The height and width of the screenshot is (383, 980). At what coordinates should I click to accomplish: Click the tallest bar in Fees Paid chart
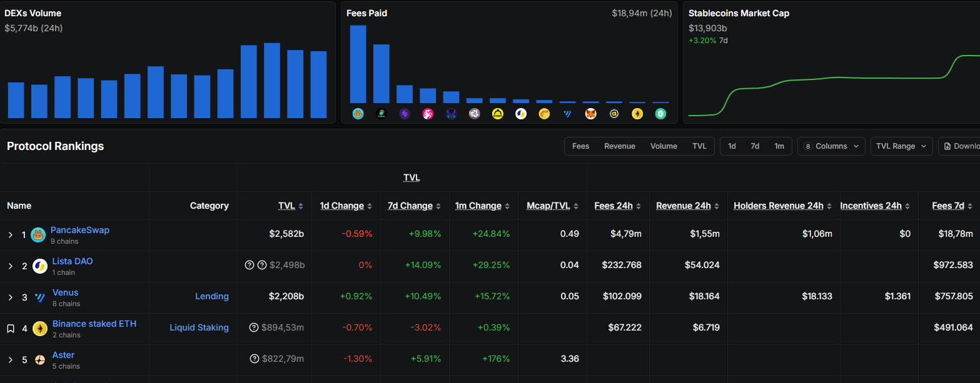point(358,64)
